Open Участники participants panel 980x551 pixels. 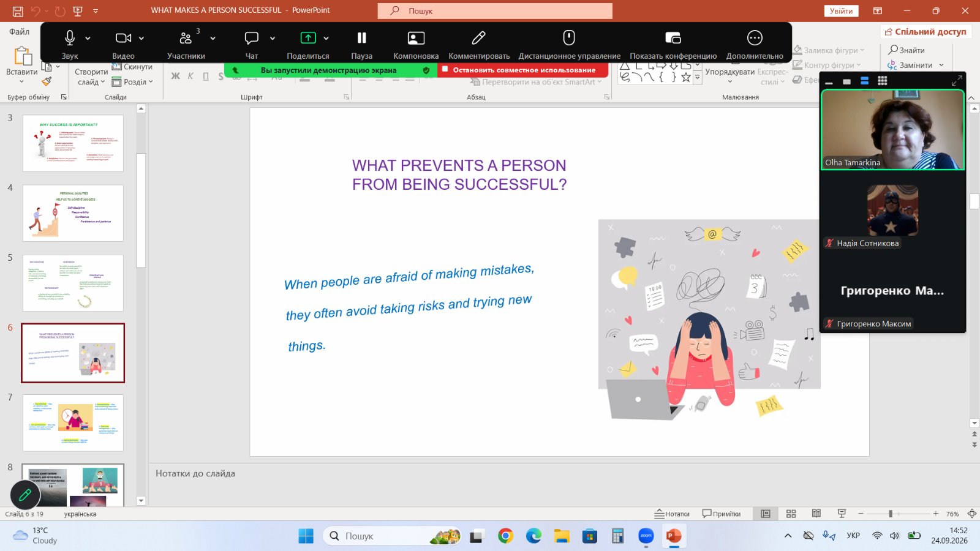pos(186,38)
